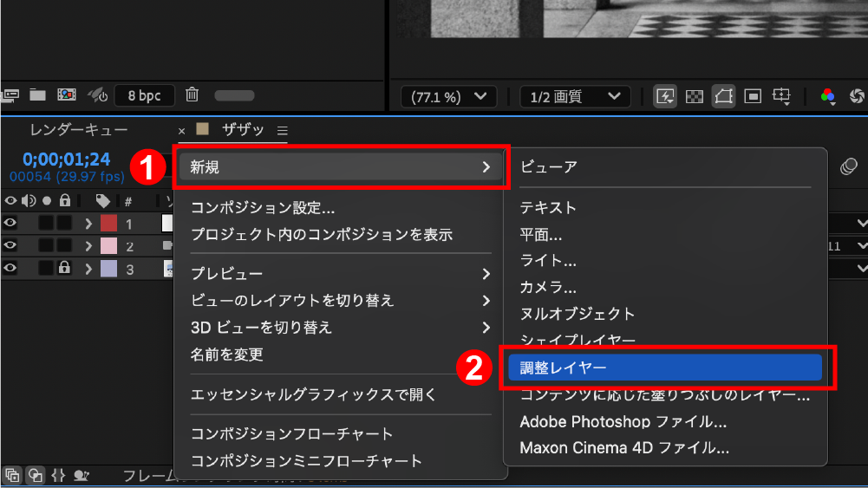The width and height of the screenshot is (868, 488).
Task: Show channel and color management settings
Action: coord(827,96)
